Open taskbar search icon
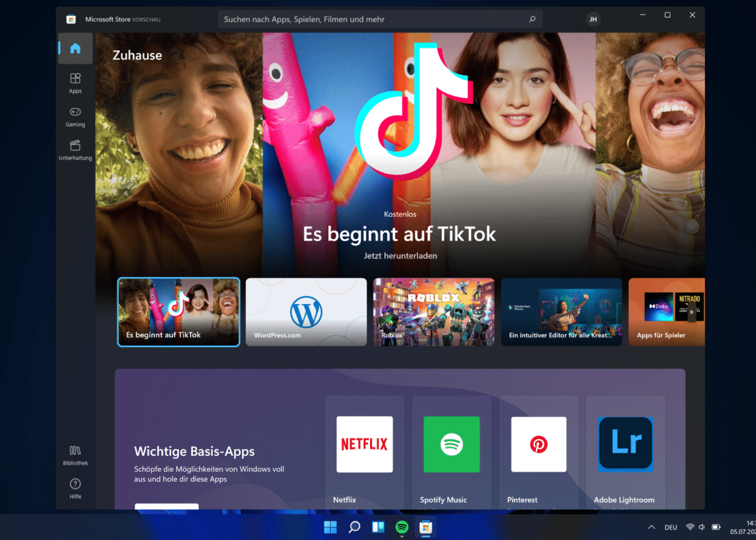The height and width of the screenshot is (540, 756). click(x=354, y=527)
